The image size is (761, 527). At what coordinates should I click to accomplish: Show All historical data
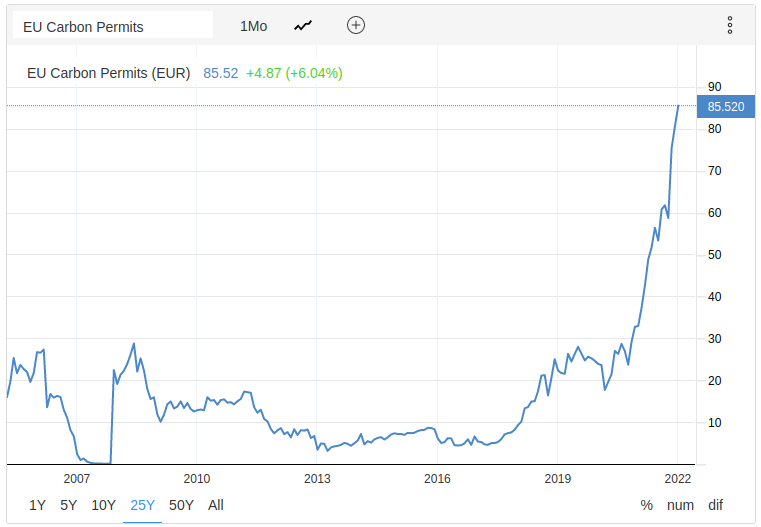[x=216, y=505]
